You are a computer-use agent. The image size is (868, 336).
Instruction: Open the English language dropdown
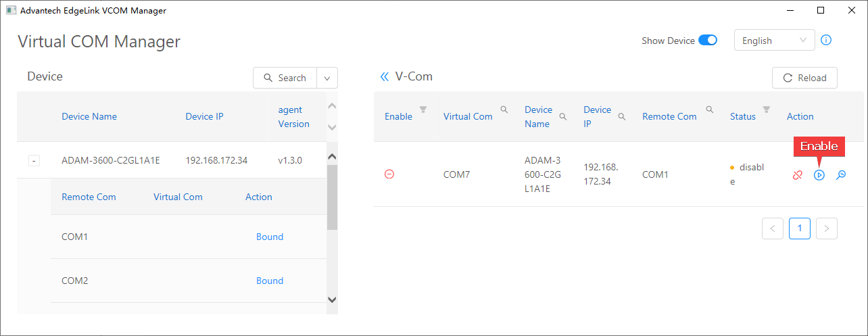coord(774,40)
